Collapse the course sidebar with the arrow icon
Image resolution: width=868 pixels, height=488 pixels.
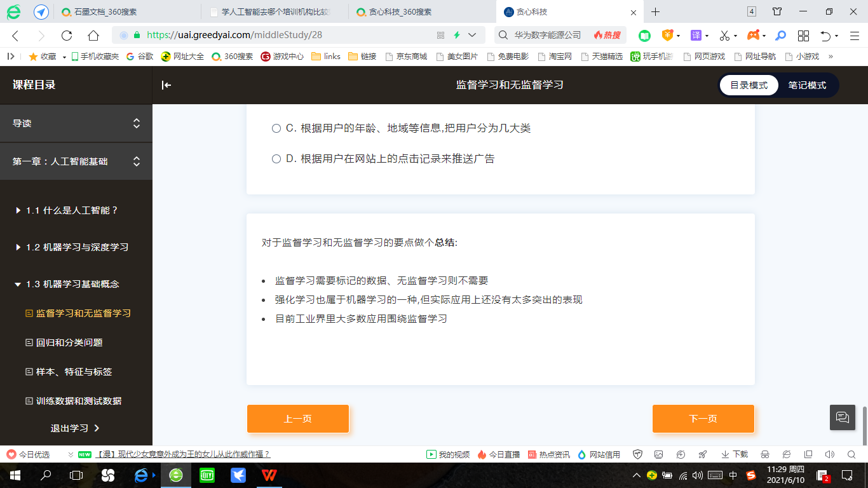167,85
